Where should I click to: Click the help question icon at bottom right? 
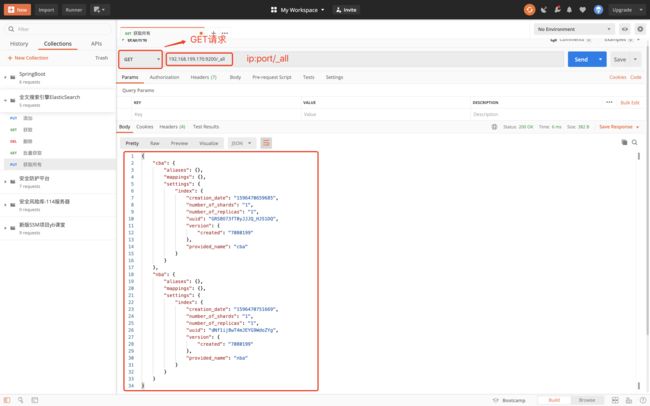643,400
